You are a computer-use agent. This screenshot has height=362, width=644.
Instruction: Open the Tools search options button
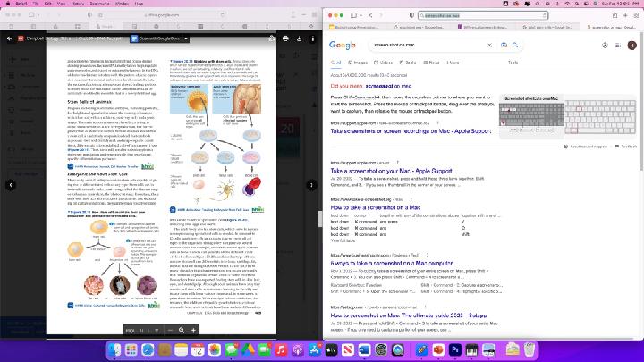tap(513, 63)
